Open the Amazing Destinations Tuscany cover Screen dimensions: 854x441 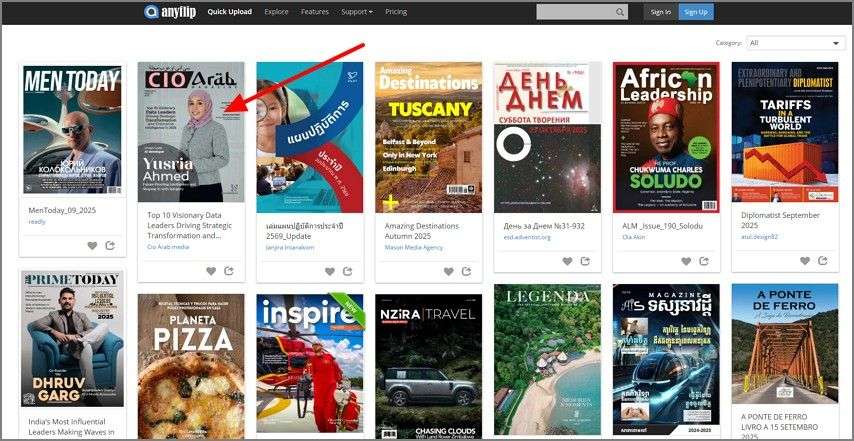(429, 137)
